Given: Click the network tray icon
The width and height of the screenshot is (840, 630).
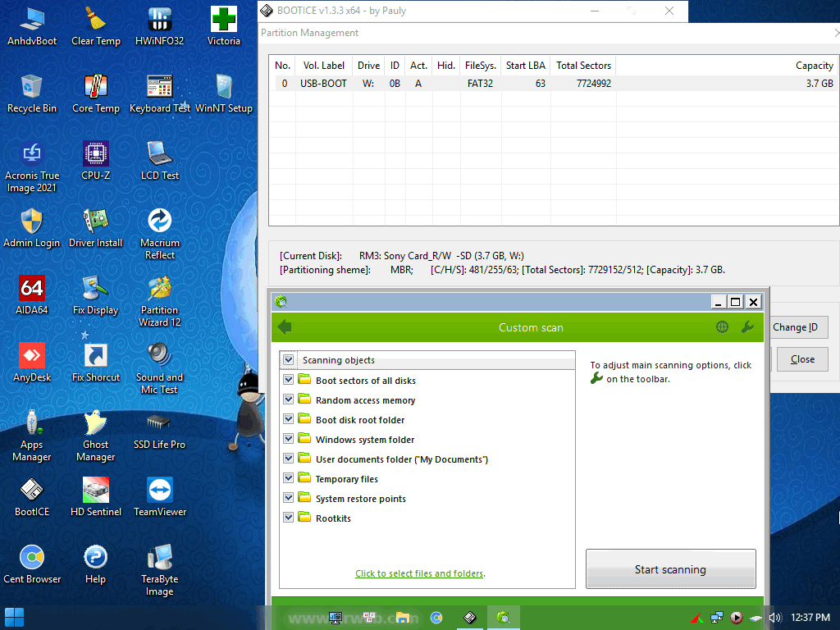Looking at the screenshot, I should tap(717, 618).
